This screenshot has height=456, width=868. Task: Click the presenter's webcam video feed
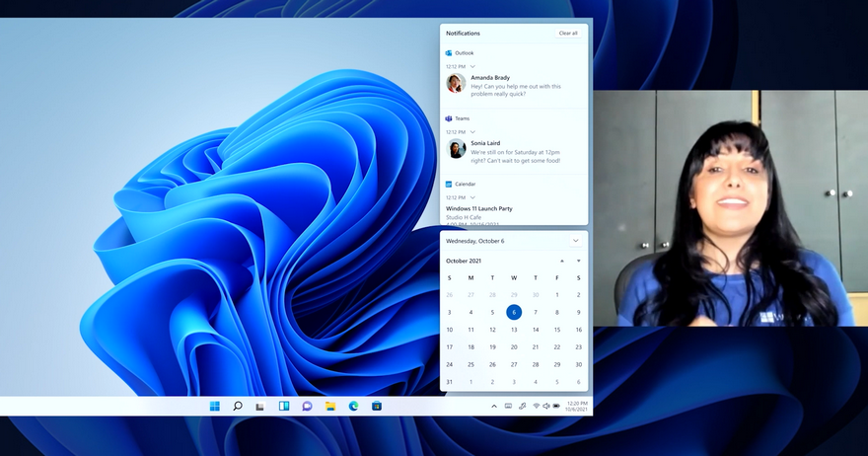[x=730, y=208]
